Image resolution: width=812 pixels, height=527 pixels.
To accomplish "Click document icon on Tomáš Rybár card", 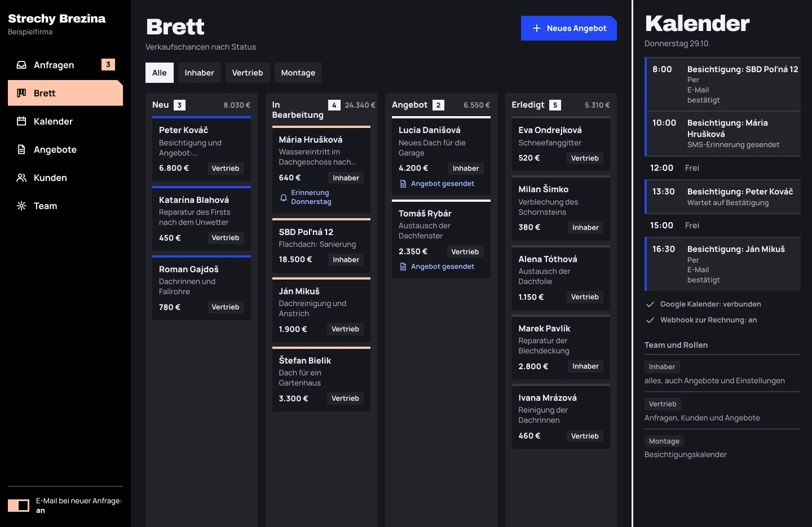I will tap(403, 267).
